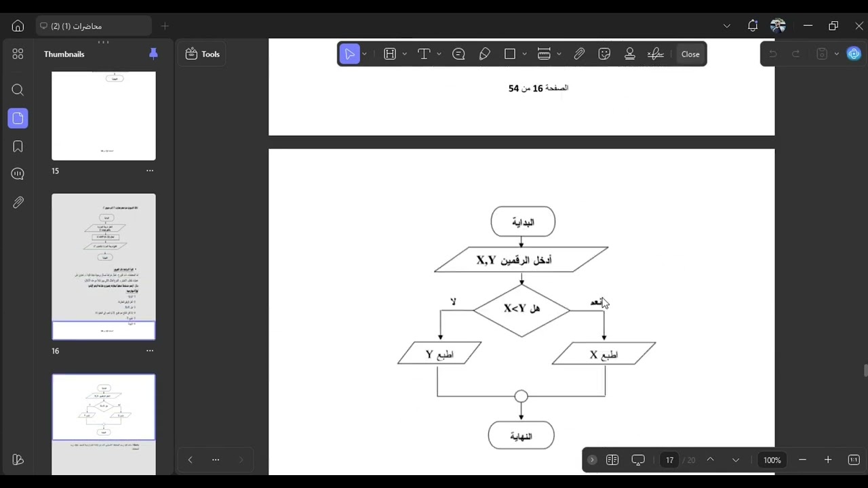Open the Tools menu button
This screenshot has height=488, width=868.
(x=203, y=54)
